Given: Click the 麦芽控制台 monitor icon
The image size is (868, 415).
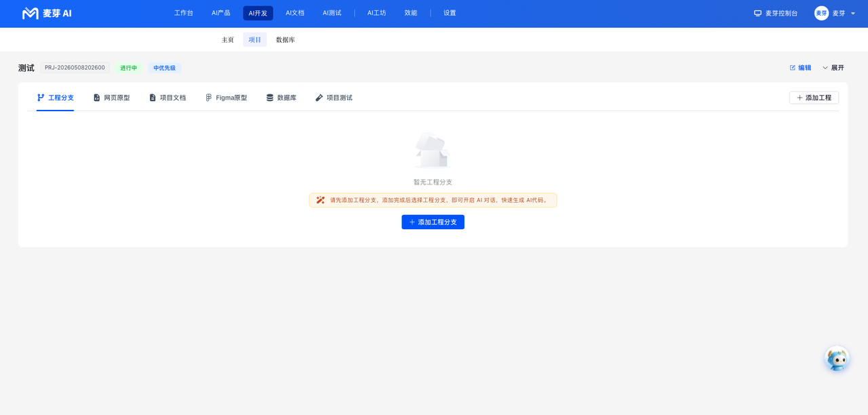Looking at the screenshot, I should [757, 13].
